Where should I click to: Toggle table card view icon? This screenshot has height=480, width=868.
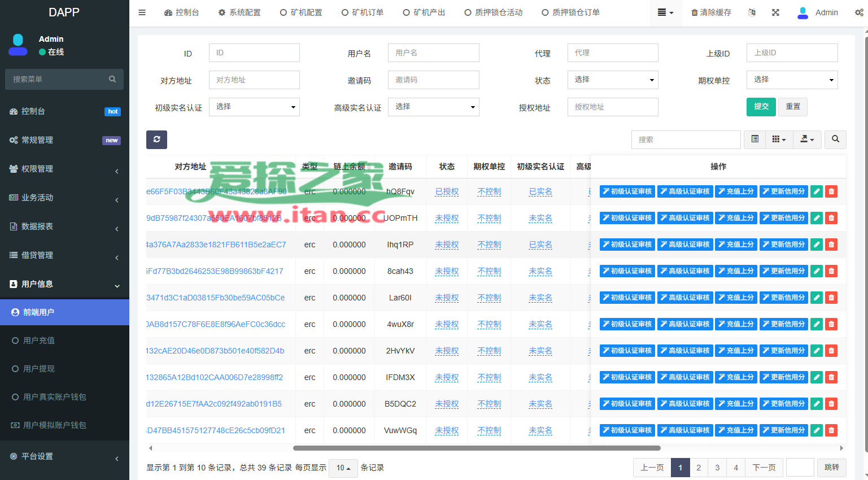coord(754,139)
